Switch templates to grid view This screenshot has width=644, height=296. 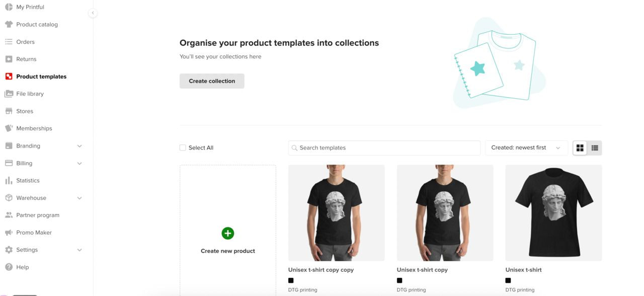click(580, 147)
